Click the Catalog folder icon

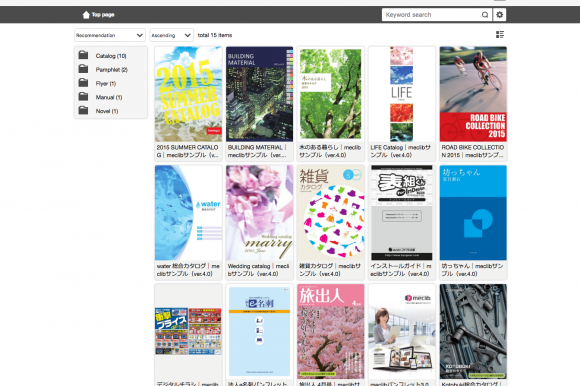pyautogui.click(x=83, y=55)
